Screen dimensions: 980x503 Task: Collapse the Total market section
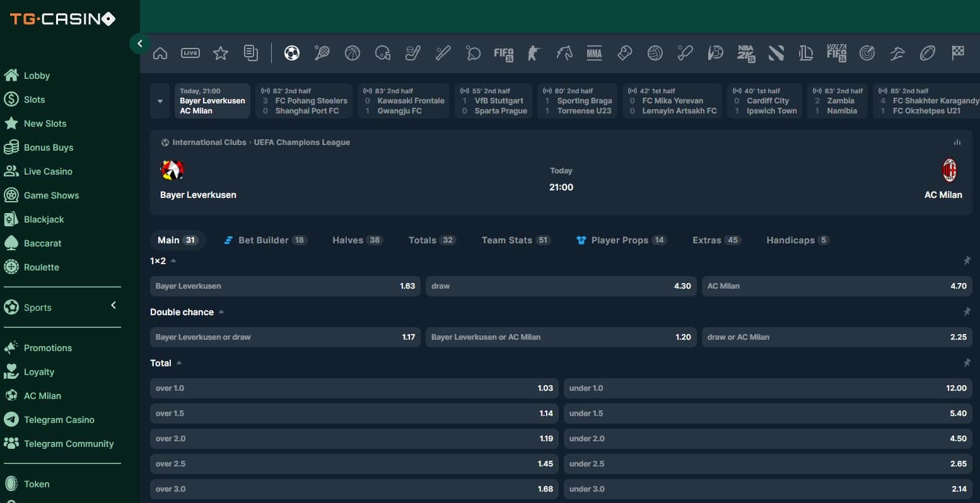[179, 362]
